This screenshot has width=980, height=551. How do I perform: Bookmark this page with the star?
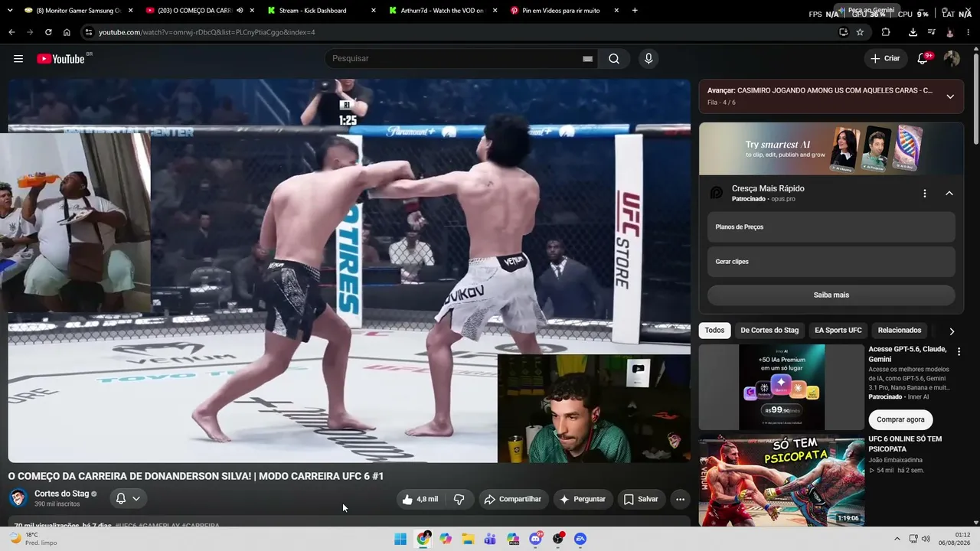860,32
